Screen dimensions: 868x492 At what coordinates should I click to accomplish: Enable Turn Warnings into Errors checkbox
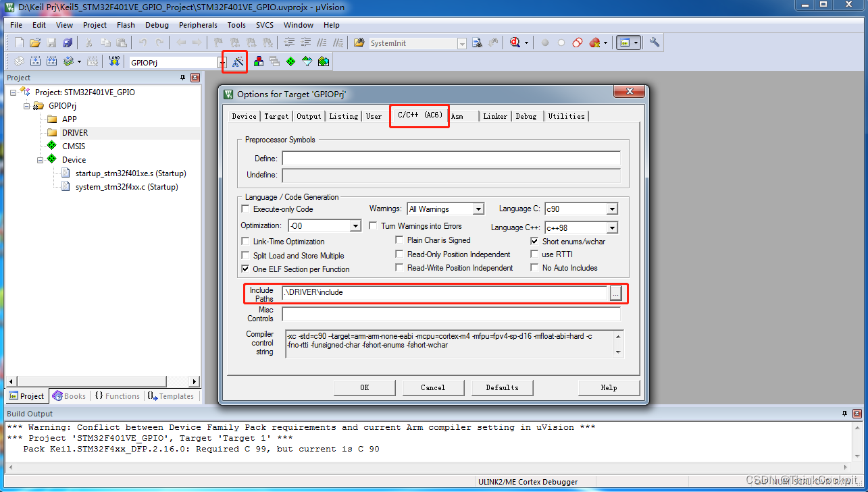[374, 226]
